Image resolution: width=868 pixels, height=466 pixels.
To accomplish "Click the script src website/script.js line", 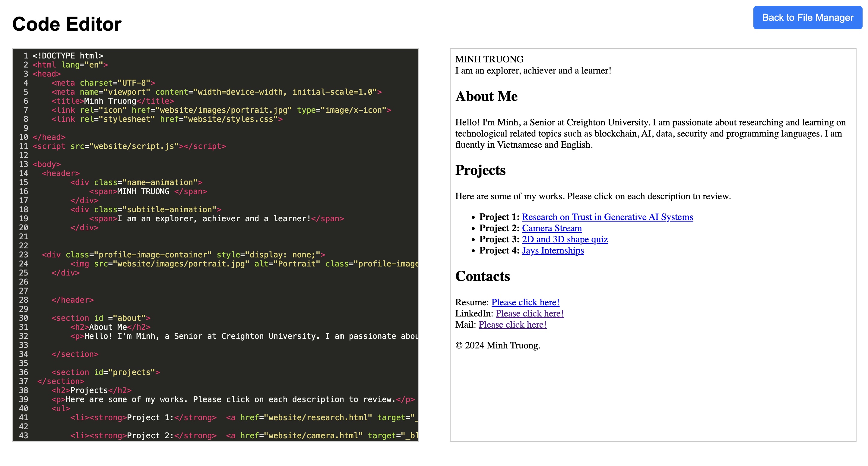I will point(129,146).
